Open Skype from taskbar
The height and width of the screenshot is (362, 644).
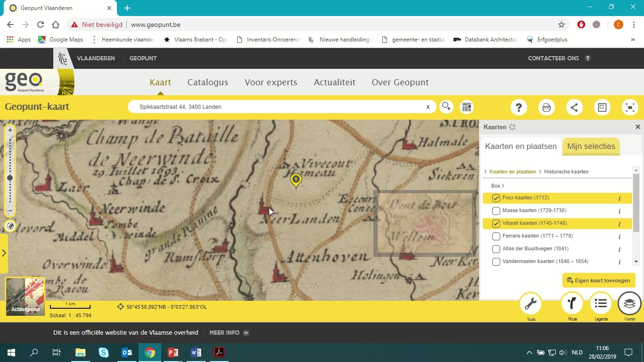click(104, 353)
